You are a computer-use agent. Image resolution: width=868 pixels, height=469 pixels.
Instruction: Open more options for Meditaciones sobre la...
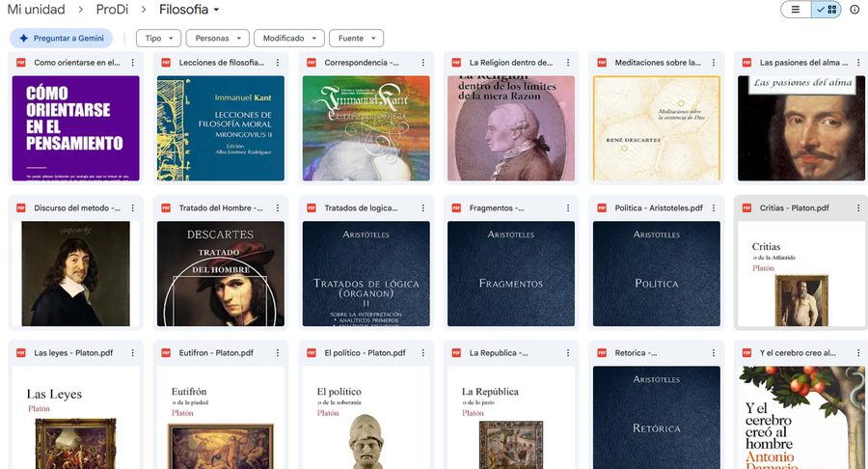pyautogui.click(x=714, y=63)
